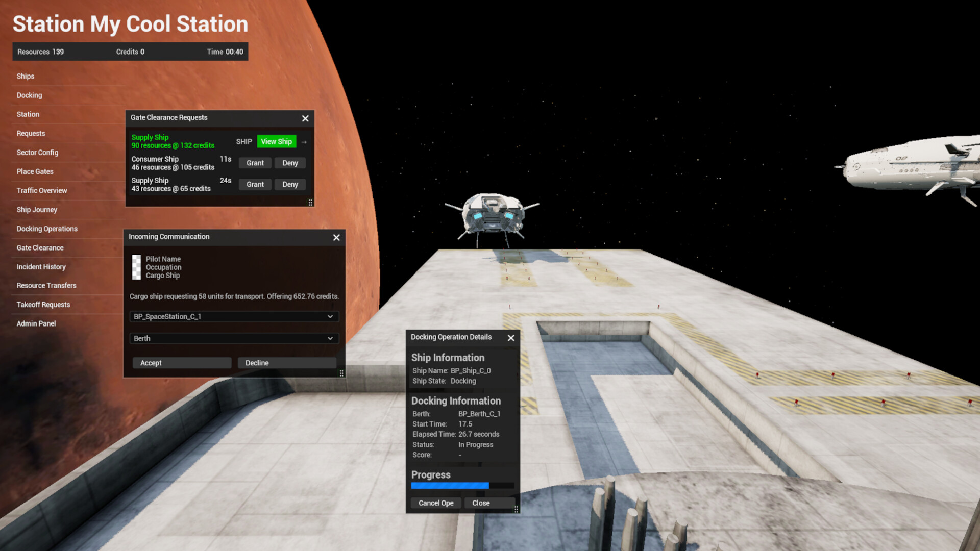
Task: Open the Ships menu
Action: pyautogui.click(x=26, y=77)
